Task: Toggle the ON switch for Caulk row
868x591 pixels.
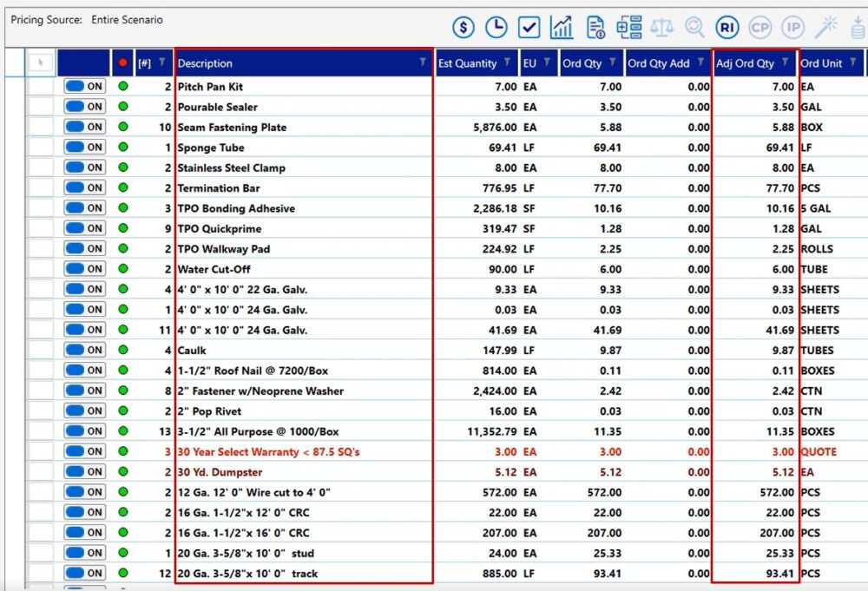Action: tap(84, 351)
